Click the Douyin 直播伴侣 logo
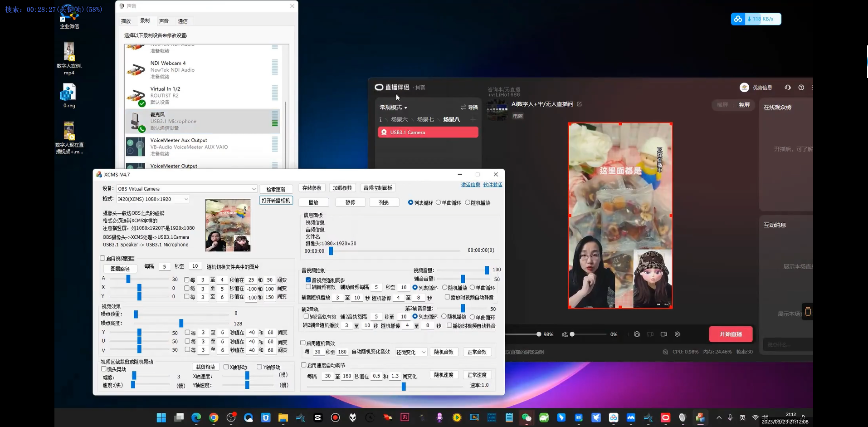The image size is (868, 427). (x=379, y=87)
